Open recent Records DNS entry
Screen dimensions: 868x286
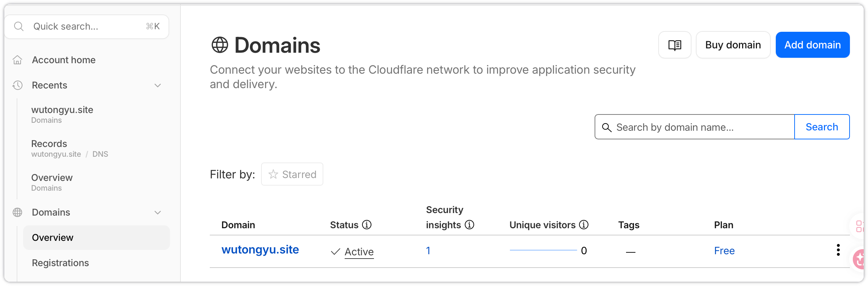tap(69, 148)
